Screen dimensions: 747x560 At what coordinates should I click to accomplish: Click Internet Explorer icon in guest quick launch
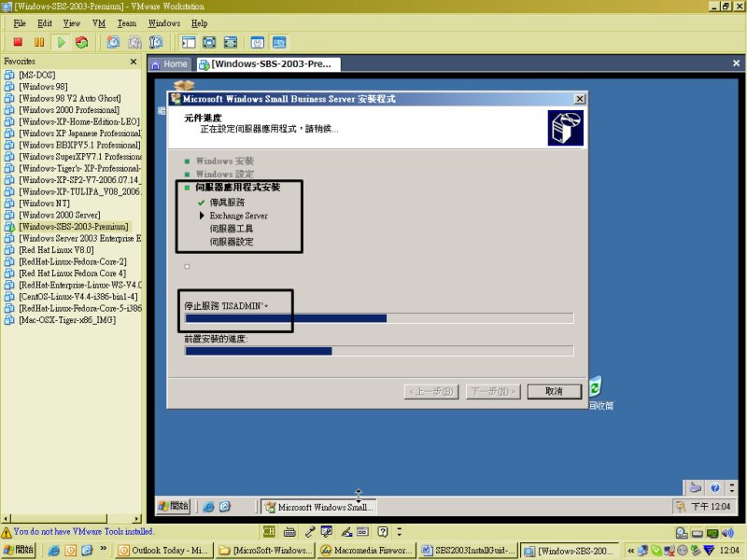pos(208,507)
